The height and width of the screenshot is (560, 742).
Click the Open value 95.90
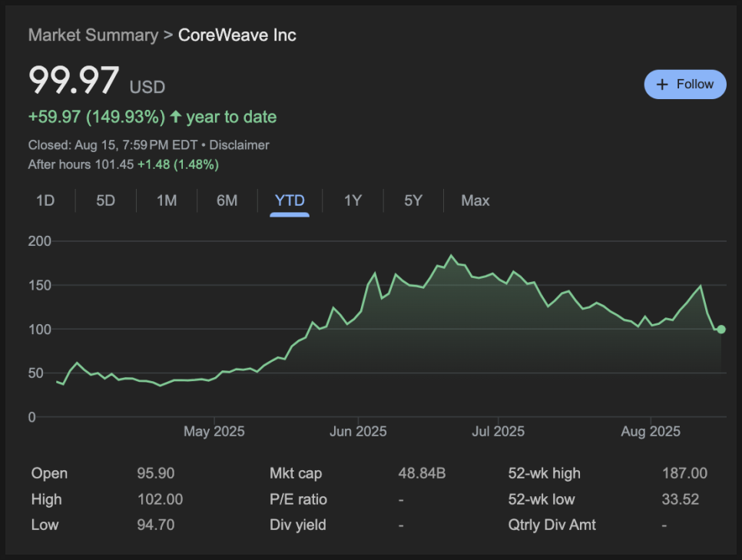(156, 473)
